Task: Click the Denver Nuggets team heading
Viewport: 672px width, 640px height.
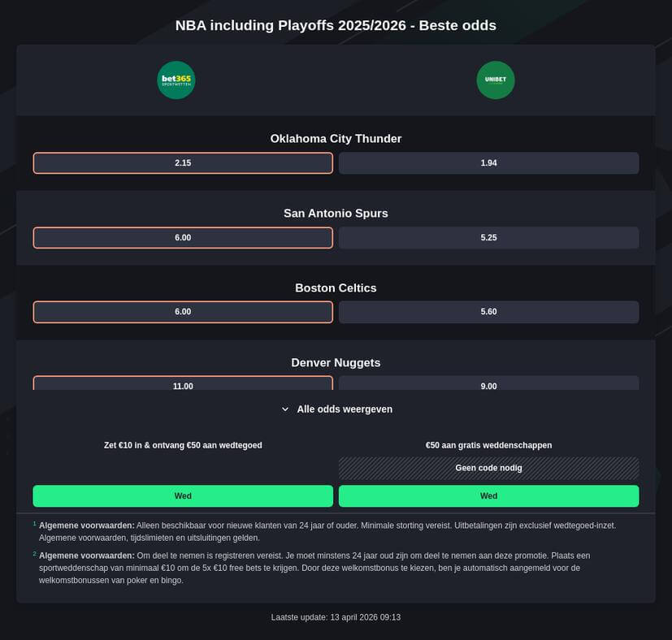Action: point(336,362)
